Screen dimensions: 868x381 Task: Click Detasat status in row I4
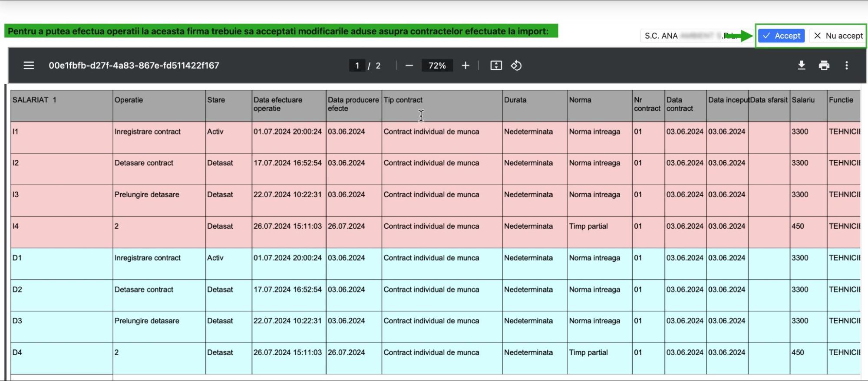tap(220, 227)
